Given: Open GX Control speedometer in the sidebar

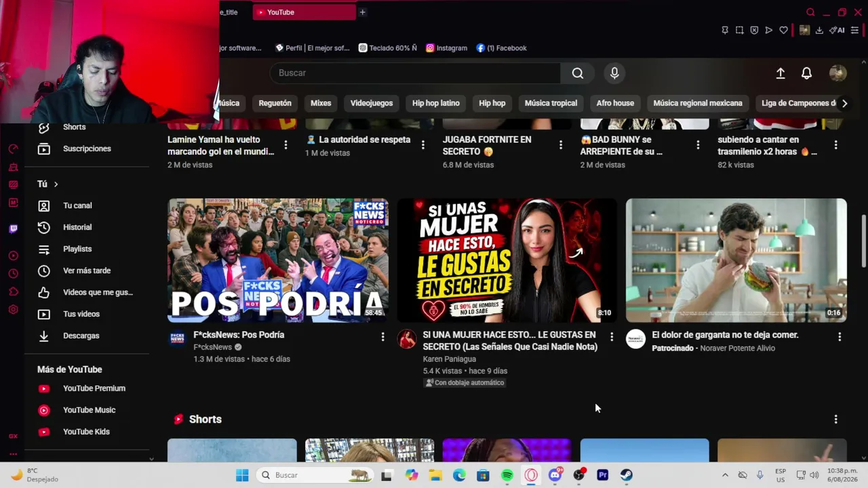Looking at the screenshot, I should click(x=13, y=149).
